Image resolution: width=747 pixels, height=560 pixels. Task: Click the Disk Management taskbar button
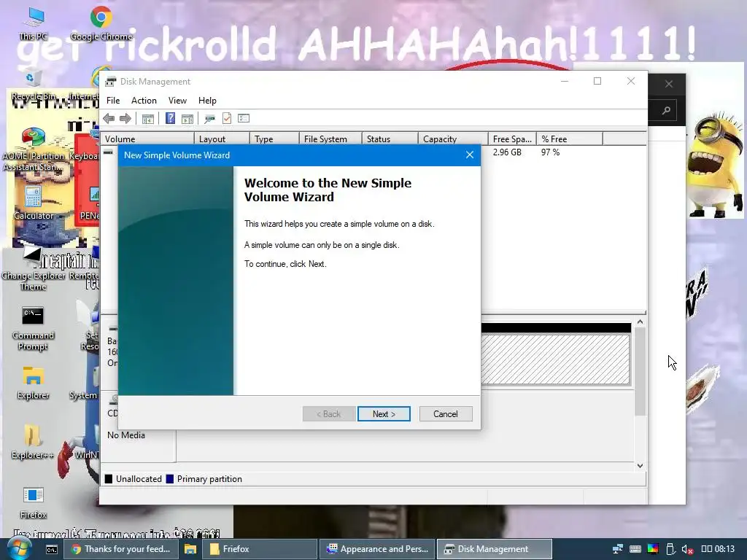(x=495, y=549)
